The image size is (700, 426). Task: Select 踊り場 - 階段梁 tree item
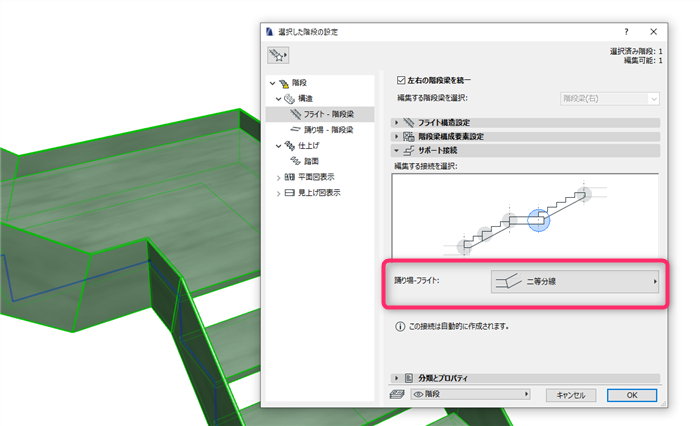tap(328, 130)
